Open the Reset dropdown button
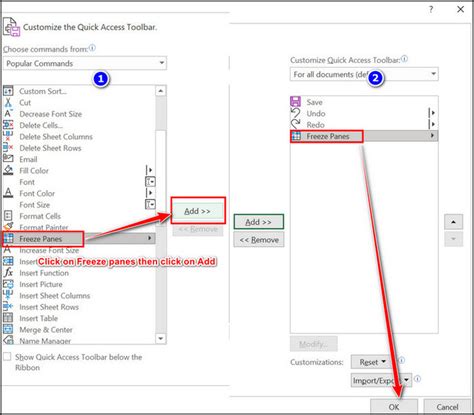 coord(372,362)
